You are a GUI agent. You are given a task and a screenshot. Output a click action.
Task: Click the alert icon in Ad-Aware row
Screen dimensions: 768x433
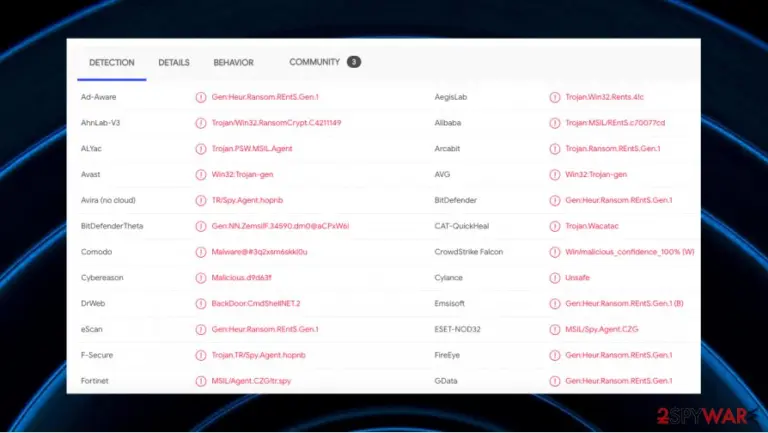coord(201,97)
